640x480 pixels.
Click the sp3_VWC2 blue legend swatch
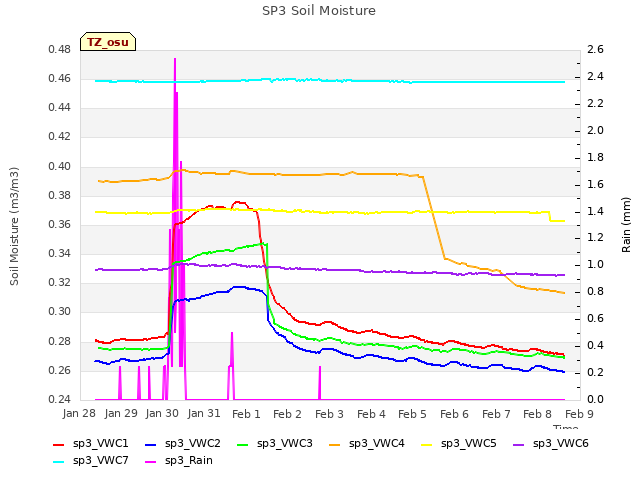tap(151, 444)
